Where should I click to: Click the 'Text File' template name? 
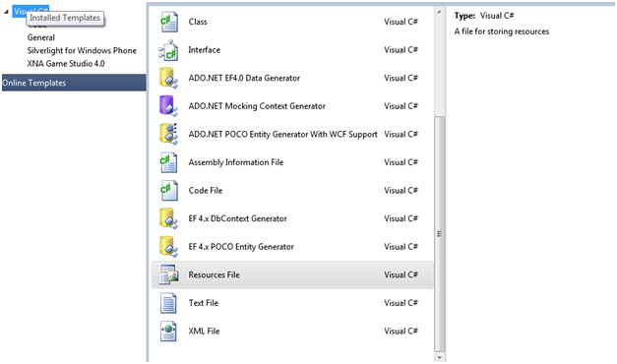(203, 303)
